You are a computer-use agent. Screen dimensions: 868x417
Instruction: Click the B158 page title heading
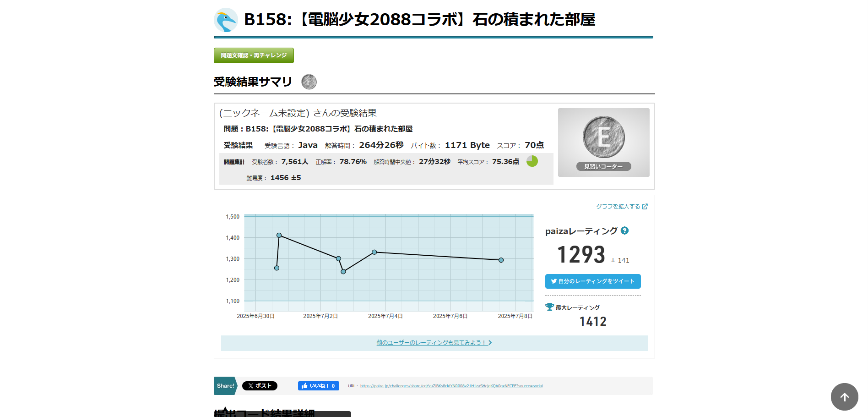point(419,20)
